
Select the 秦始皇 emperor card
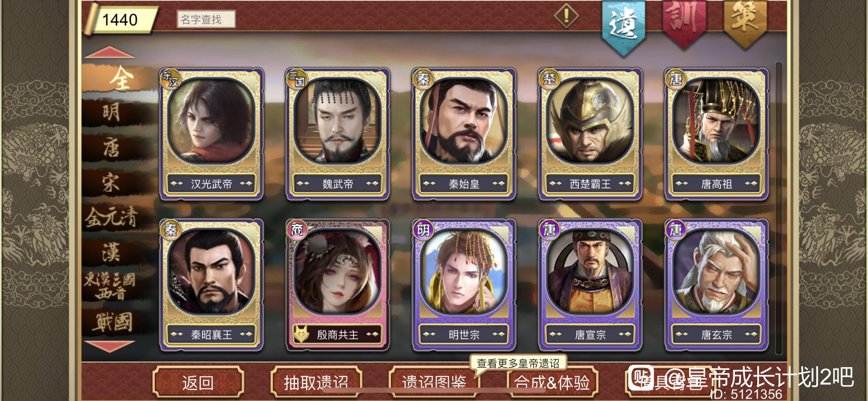[x=464, y=134]
